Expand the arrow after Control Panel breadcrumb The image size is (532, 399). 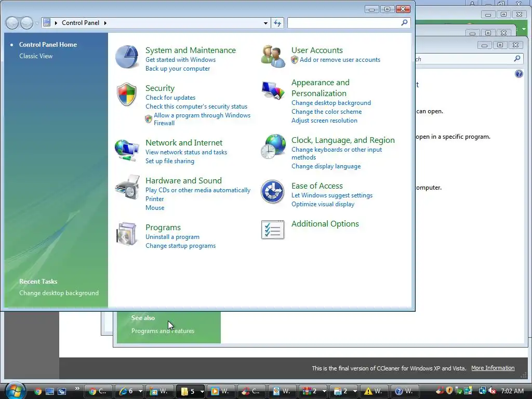105,23
